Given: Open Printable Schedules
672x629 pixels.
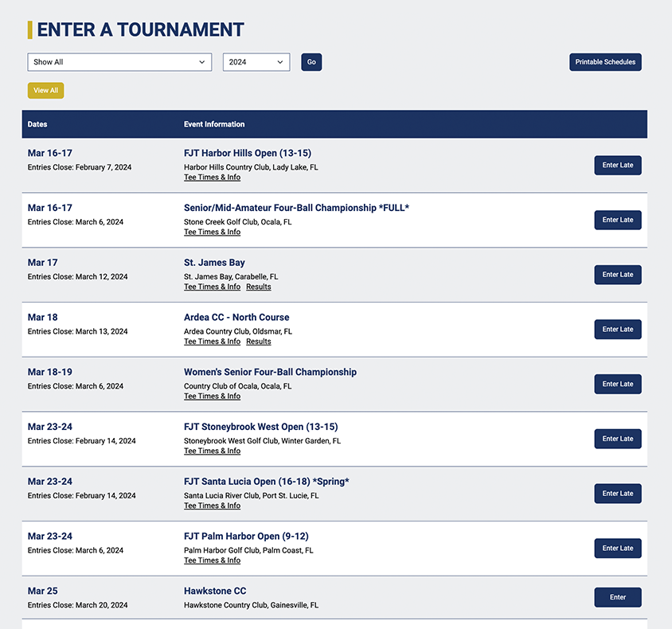Looking at the screenshot, I should tap(605, 62).
